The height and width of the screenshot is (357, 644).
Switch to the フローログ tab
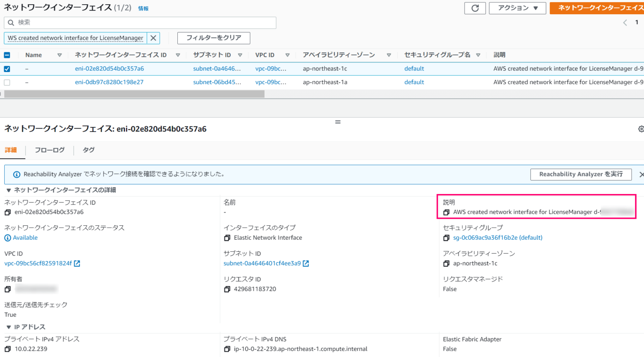[x=49, y=150]
